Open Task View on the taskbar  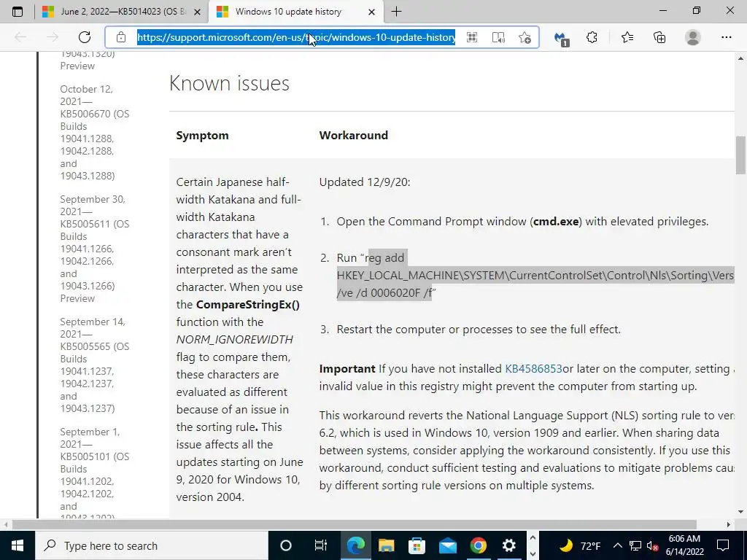click(x=321, y=545)
